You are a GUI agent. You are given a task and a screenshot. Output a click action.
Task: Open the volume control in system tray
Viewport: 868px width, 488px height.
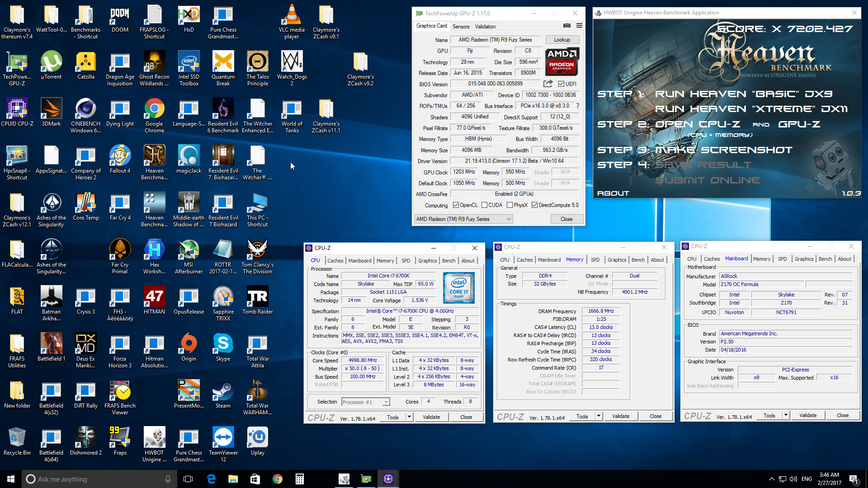(793, 479)
